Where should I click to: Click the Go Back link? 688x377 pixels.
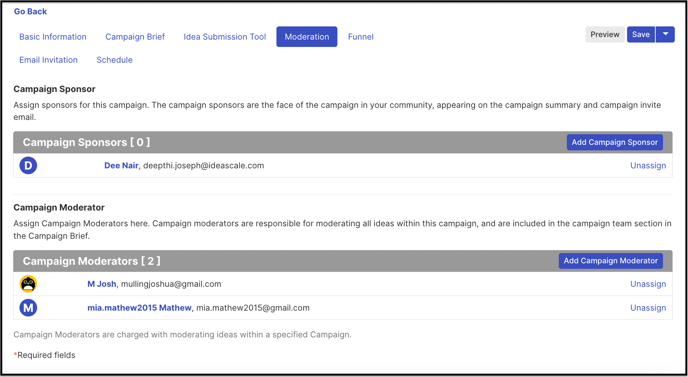click(x=30, y=11)
